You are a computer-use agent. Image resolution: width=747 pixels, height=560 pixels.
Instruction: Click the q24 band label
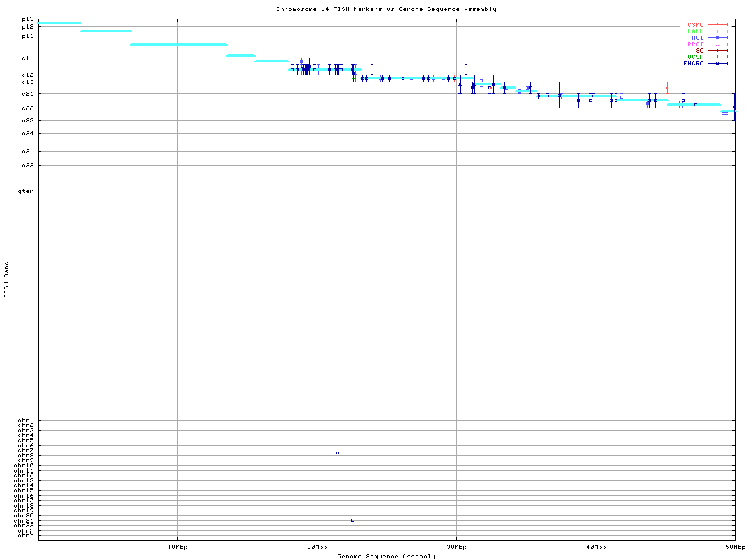(27, 134)
